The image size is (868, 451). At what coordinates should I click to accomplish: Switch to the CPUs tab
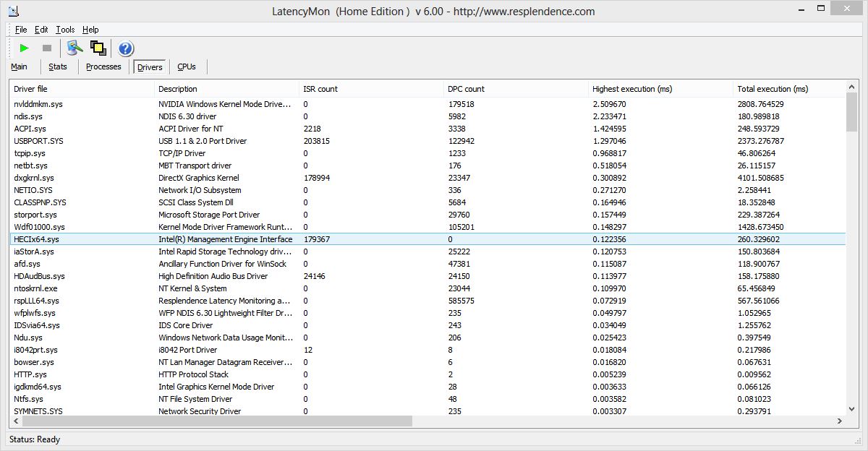[187, 66]
